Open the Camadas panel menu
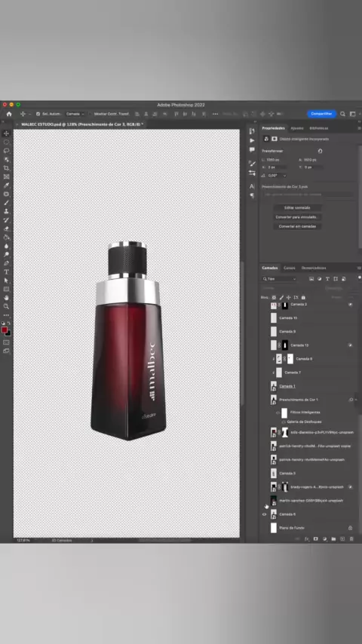This screenshot has width=362, height=644. click(x=360, y=268)
